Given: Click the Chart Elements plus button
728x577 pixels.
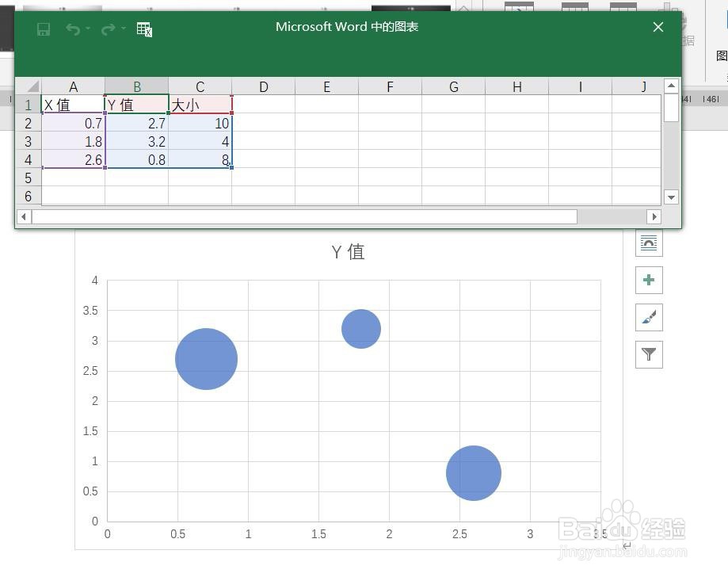Looking at the screenshot, I should (x=649, y=280).
